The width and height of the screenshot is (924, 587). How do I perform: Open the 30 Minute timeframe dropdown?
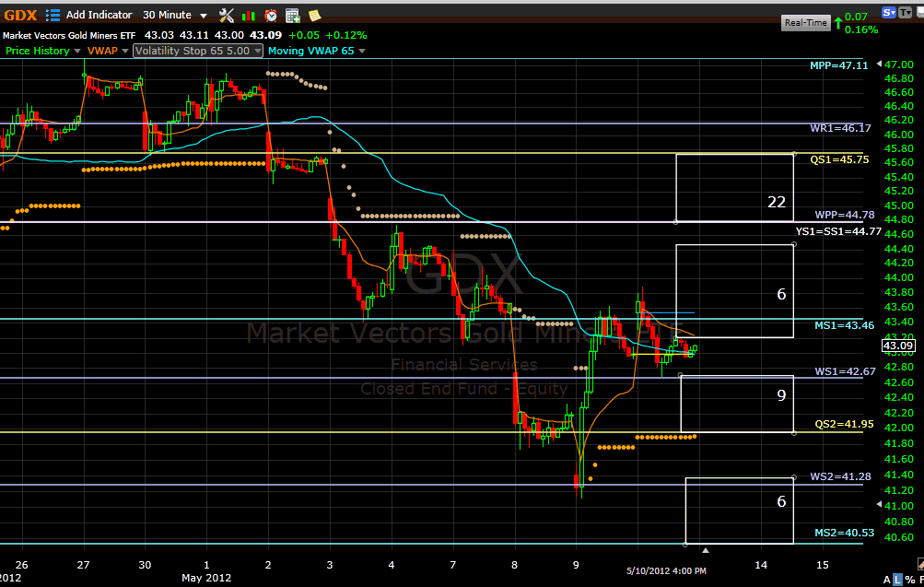175,15
